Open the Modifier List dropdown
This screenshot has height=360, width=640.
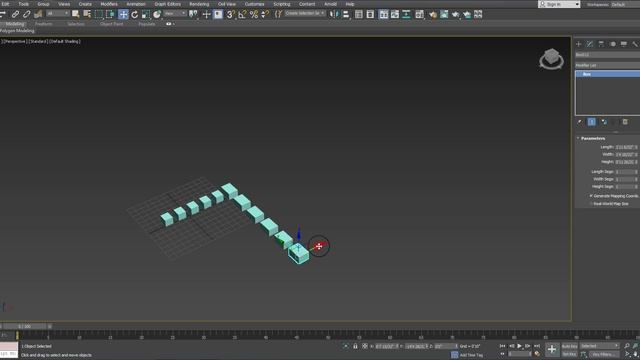pos(607,65)
